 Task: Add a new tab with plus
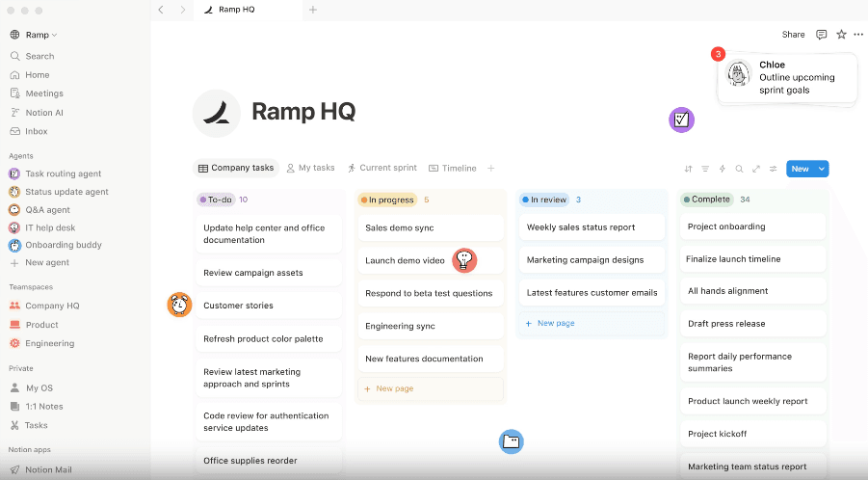pos(313,10)
